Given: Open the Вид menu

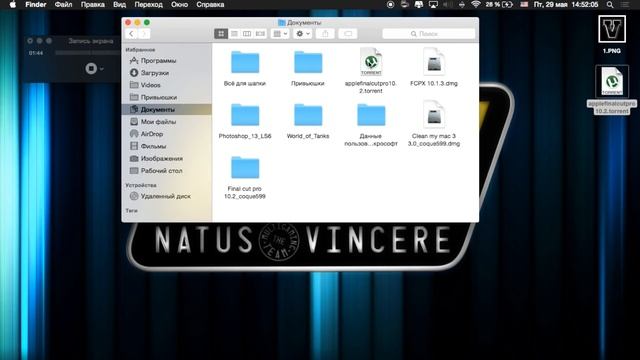Looking at the screenshot, I should tap(119, 4).
